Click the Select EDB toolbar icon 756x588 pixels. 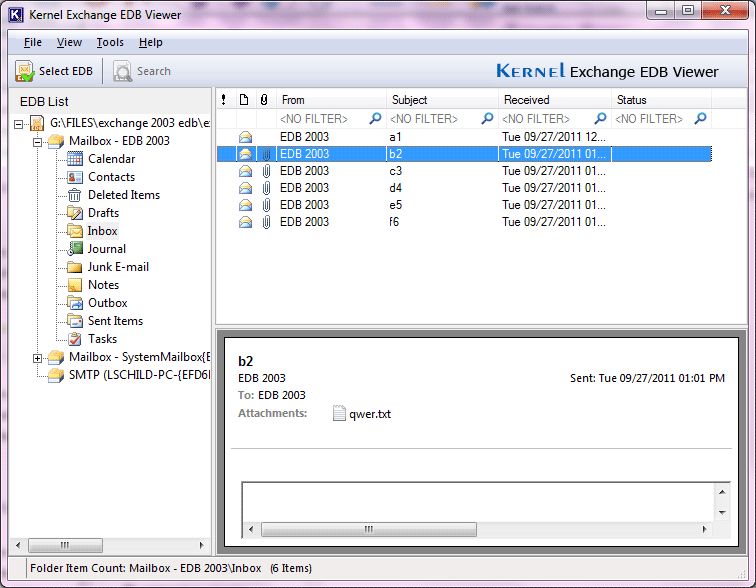(x=25, y=71)
